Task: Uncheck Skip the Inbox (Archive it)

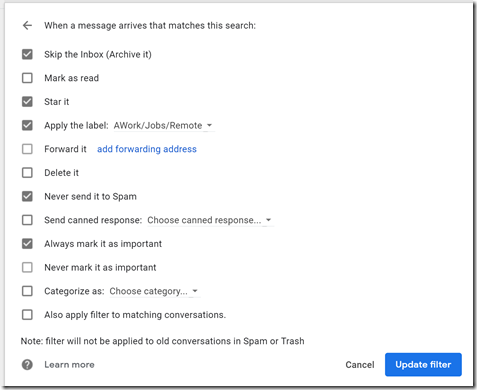Action: pos(27,54)
